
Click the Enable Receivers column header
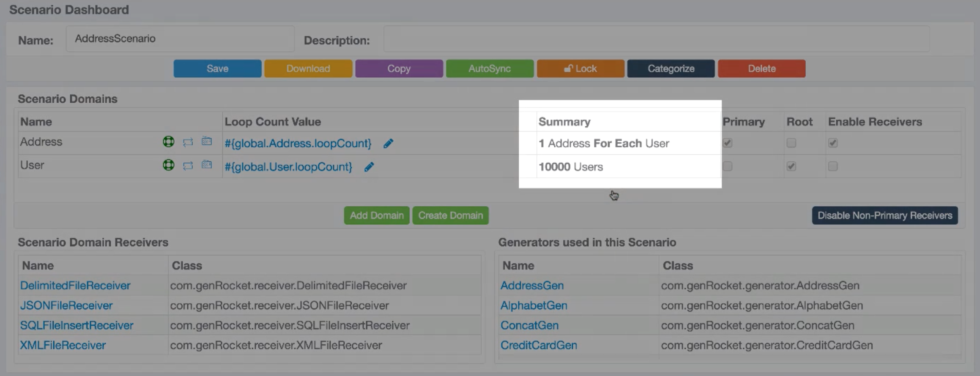875,122
